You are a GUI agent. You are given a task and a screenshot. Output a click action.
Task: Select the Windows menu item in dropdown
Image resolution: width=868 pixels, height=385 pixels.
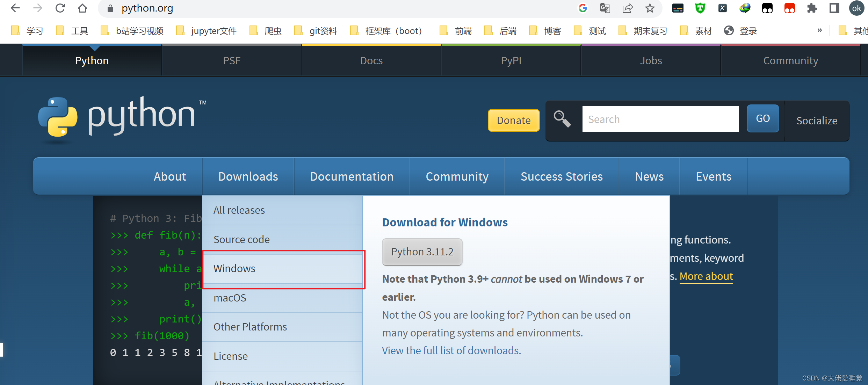tap(234, 268)
